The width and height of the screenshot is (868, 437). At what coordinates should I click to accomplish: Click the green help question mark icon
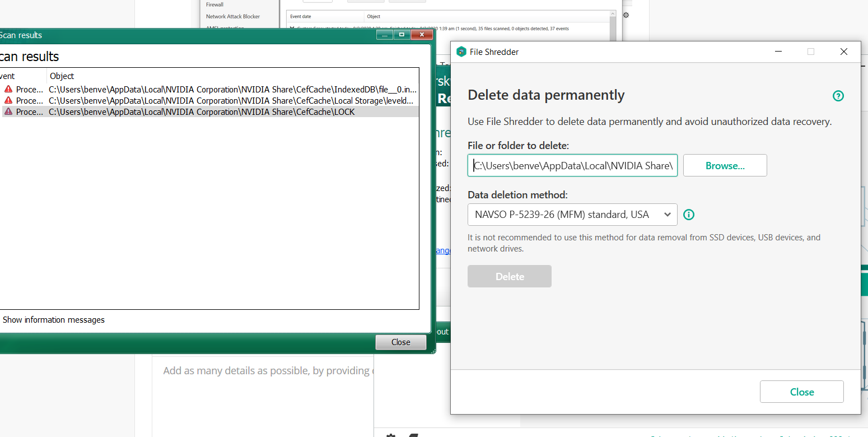point(838,96)
